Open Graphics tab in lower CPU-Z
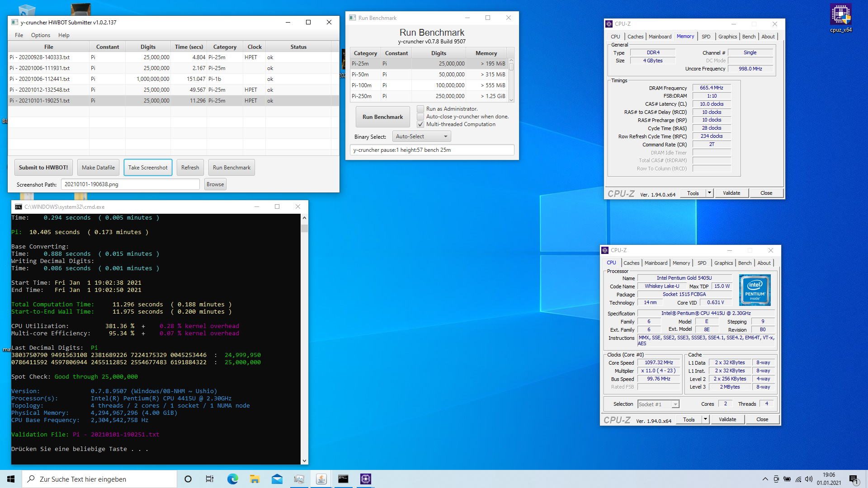Image resolution: width=868 pixels, height=488 pixels. tap(723, 263)
